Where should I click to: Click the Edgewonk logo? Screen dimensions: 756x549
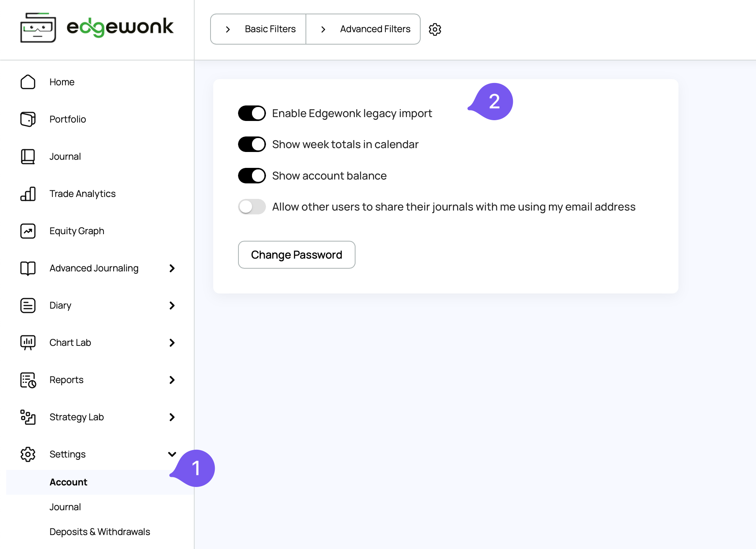pyautogui.click(x=97, y=27)
